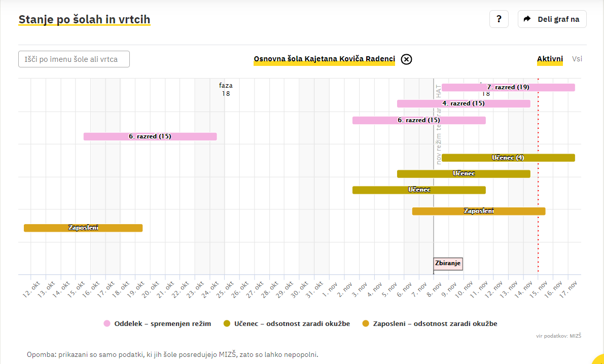The height and width of the screenshot is (364, 604).
Task: Click the school name search field
Action: tap(74, 59)
